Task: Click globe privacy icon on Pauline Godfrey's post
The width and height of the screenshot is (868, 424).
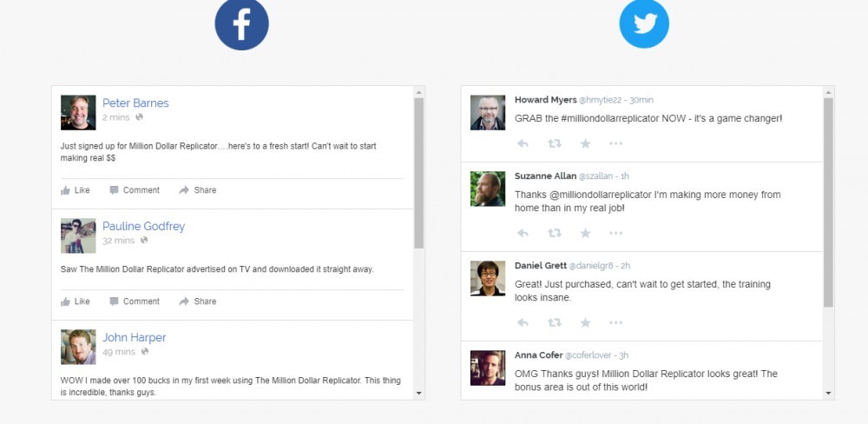Action: point(144,240)
